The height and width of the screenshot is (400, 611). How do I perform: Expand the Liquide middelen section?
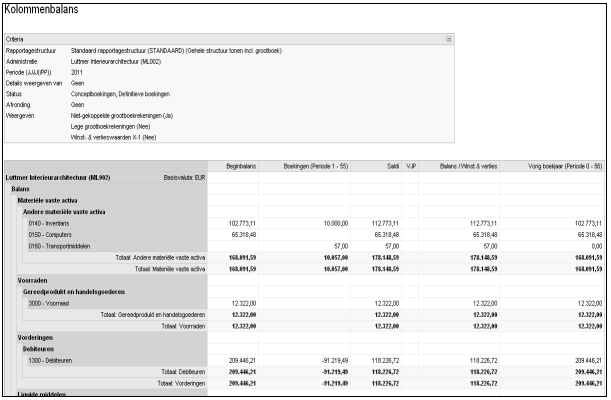[44, 394]
